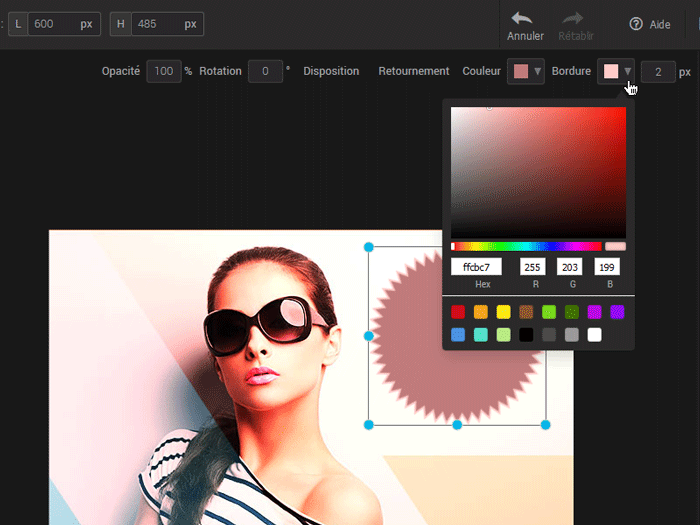Open the Aide help icon
Image resolution: width=700 pixels, height=525 pixels.
(636, 24)
